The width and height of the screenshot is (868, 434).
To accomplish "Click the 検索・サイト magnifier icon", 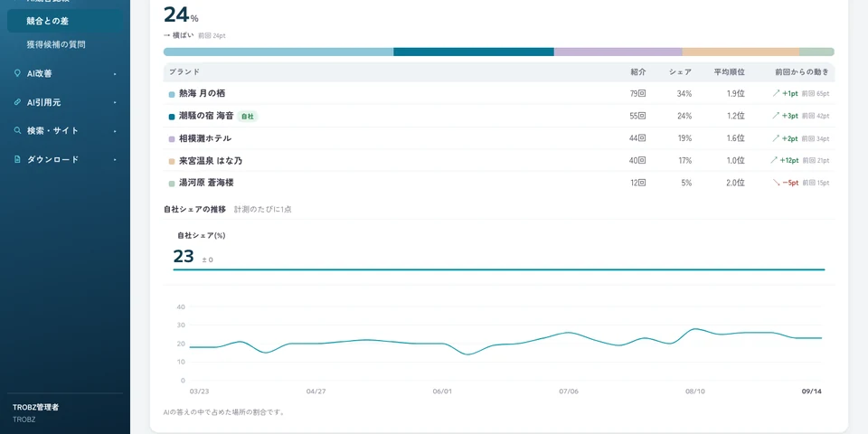I will click(x=17, y=130).
